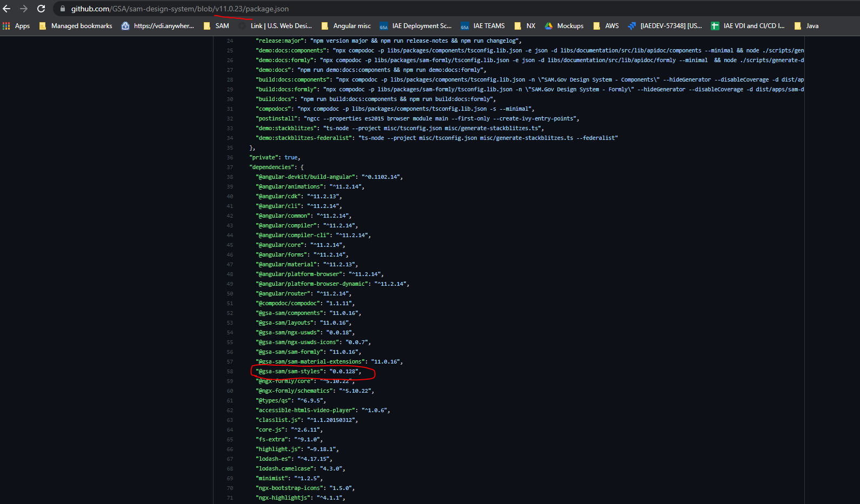Expand the AWS bookmark folder
The image size is (860, 504).
click(x=606, y=26)
